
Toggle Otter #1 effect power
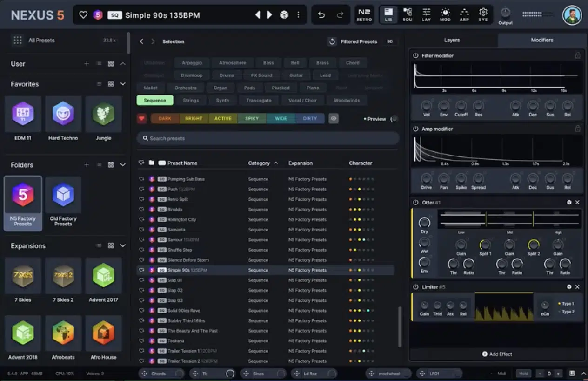coord(415,202)
